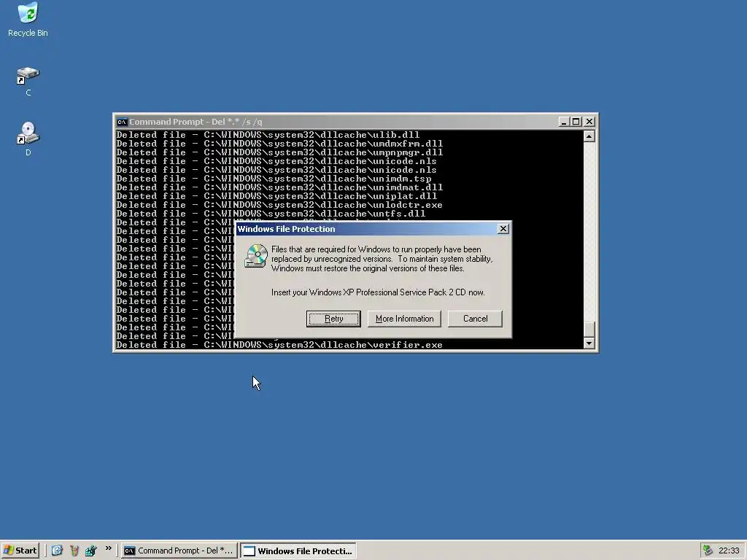Close the Windows File Protection dialog
The width and height of the screenshot is (747, 560).
[503, 228]
